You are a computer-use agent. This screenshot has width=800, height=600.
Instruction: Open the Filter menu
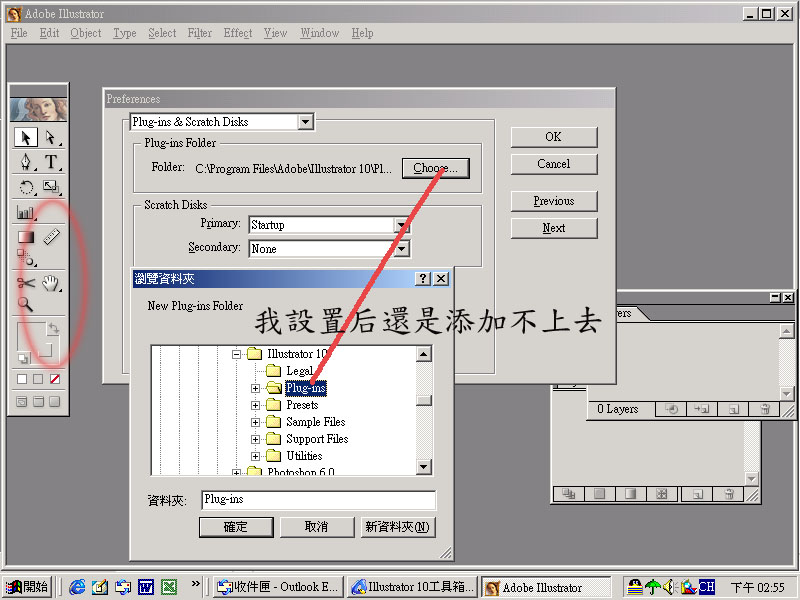(200, 33)
